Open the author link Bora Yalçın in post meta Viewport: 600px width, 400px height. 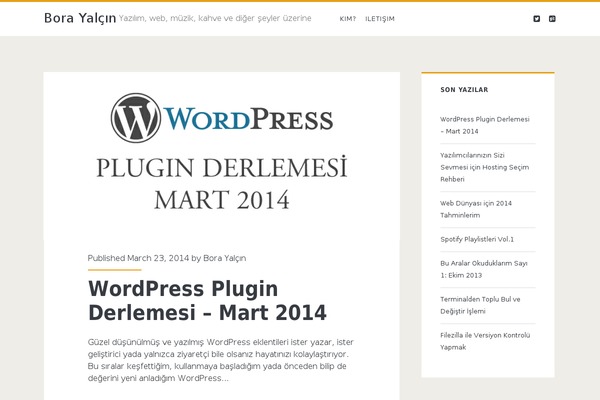click(x=225, y=258)
